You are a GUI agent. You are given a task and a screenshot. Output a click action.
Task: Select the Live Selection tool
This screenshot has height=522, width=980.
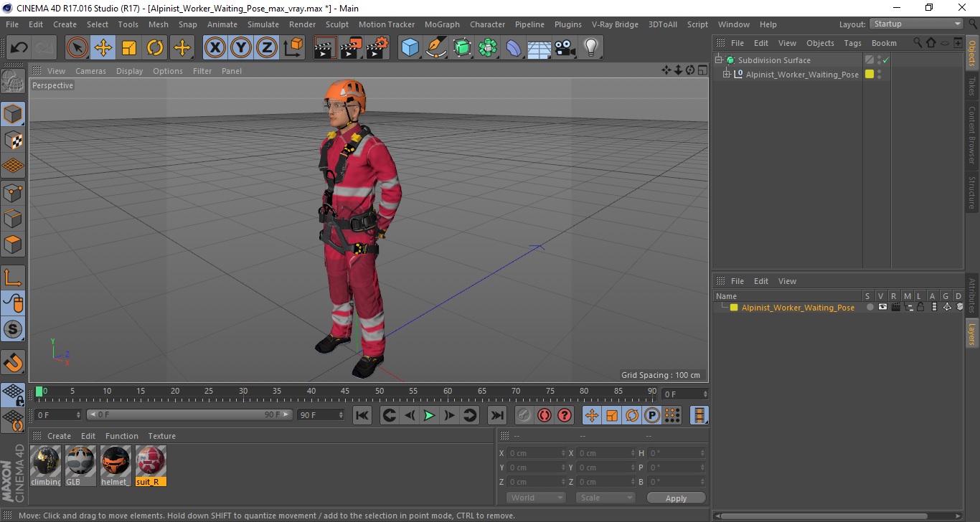(x=77, y=48)
